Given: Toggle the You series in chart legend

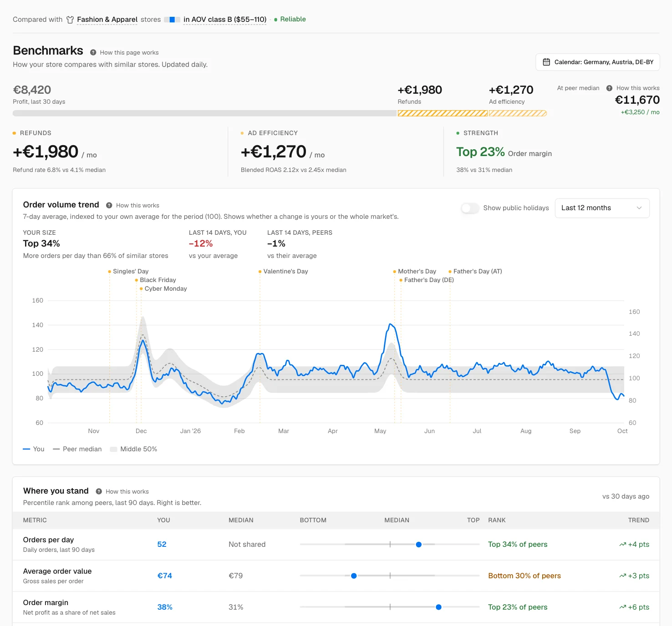Looking at the screenshot, I should tap(34, 449).
